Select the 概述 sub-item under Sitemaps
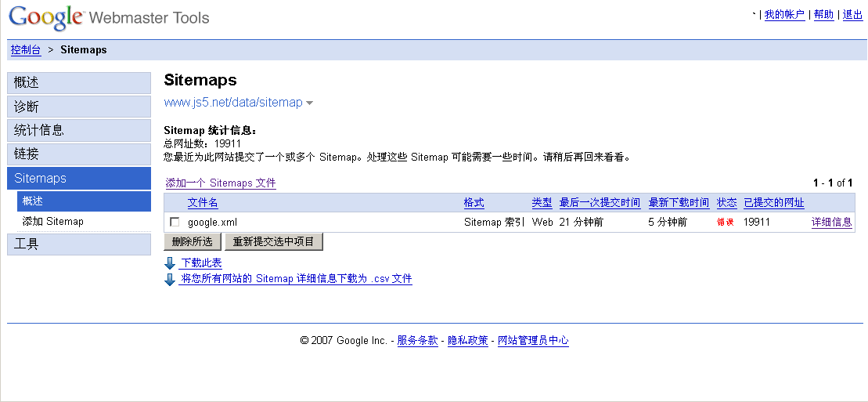The height and width of the screenshot is (402, 868). (x=84, y=201)
